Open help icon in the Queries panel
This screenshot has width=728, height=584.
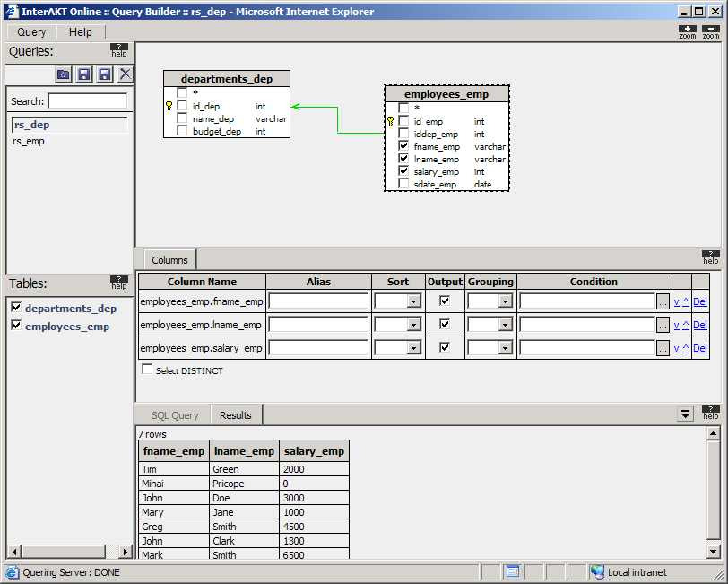[119, 50]
